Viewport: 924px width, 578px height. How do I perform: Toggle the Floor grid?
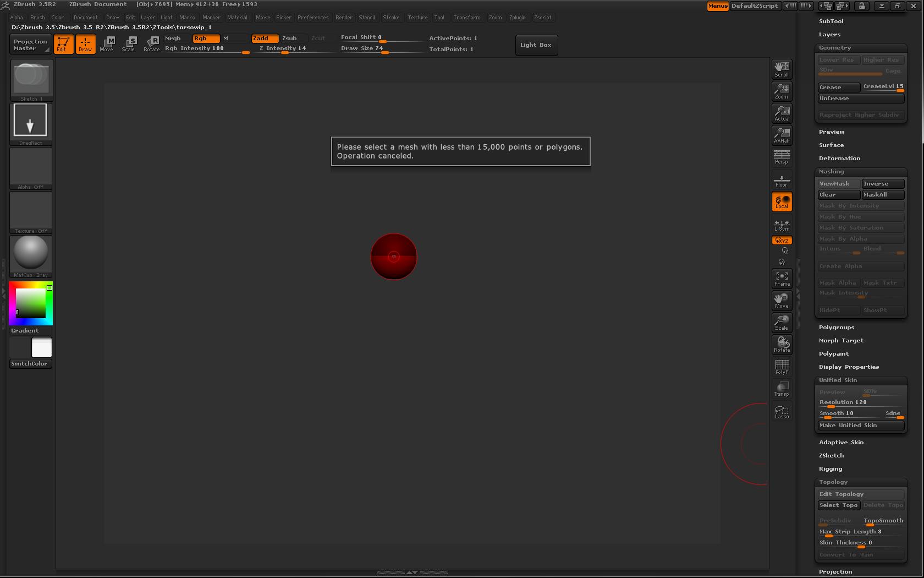click(x=782, y=179)
